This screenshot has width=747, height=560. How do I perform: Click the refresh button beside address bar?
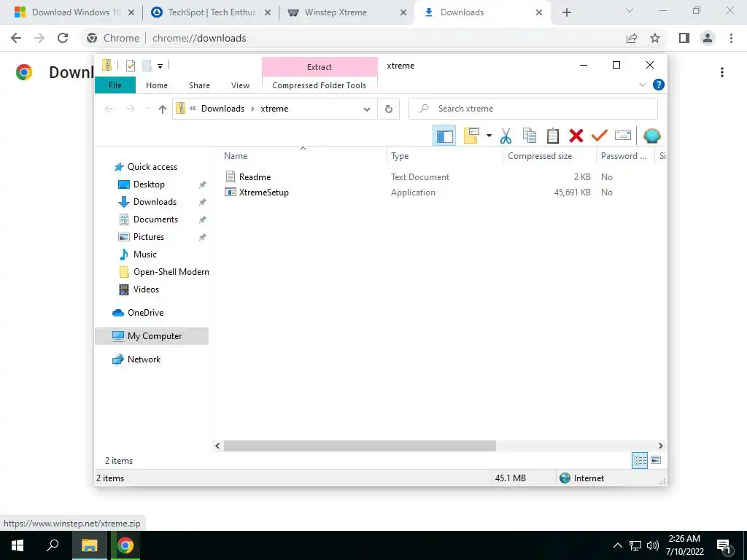pos(389,109)
